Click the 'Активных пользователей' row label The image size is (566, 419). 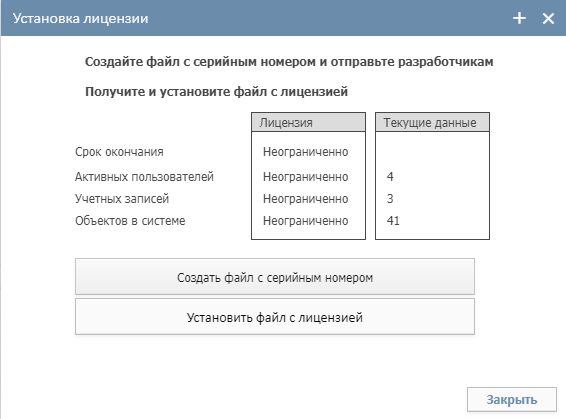pyautogui.click(x=144, y=176)
